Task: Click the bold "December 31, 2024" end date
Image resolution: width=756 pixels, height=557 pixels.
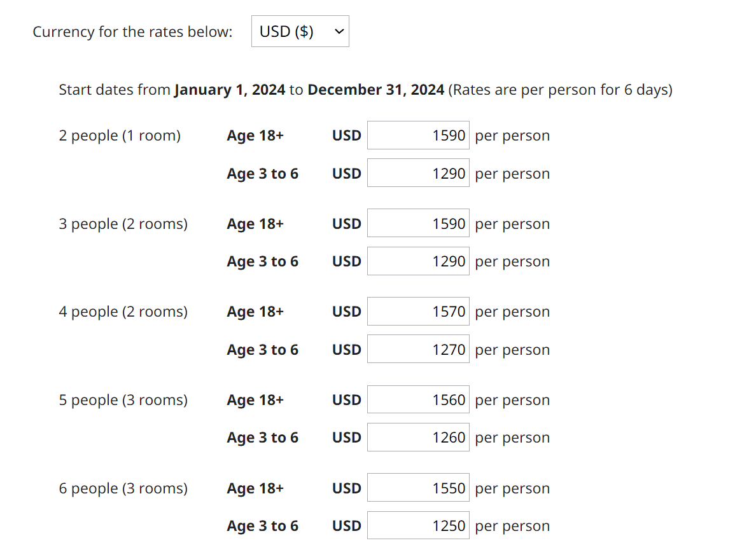Action: pos(375,90)
